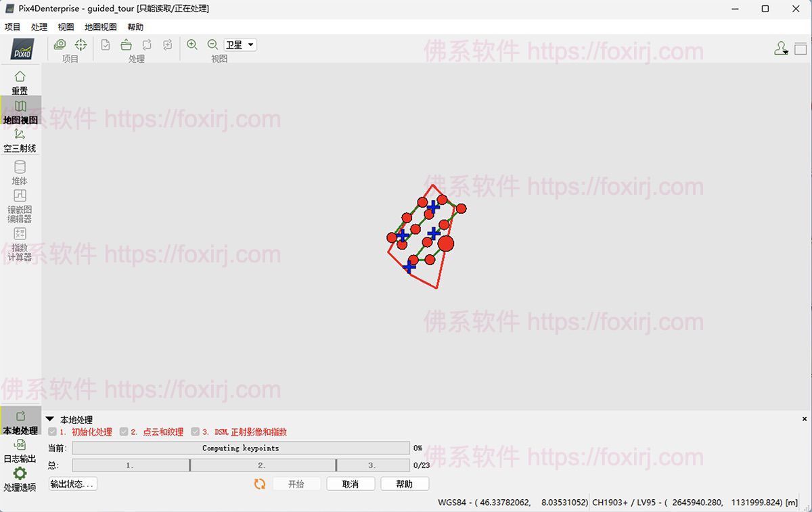
Task: Open 日志输出 log output panel
Action: click(x=20, y=450)
